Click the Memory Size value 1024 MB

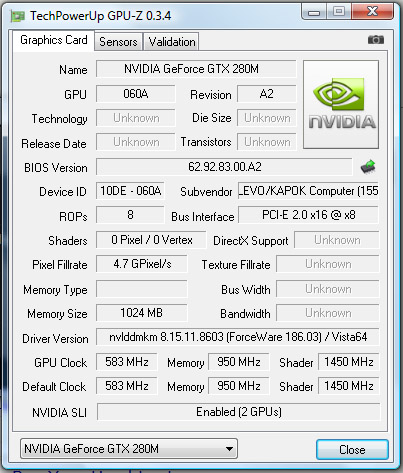142,313
